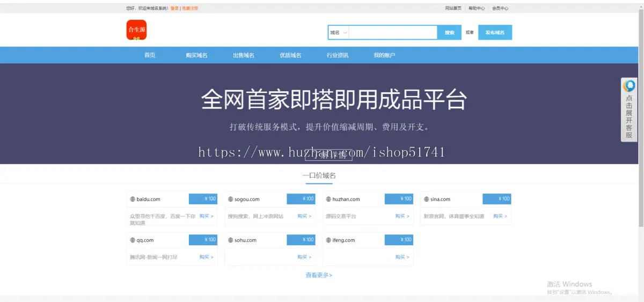Expand the 点击展开客服 side panel
This screenshot has width=644, height=302.
629,110
